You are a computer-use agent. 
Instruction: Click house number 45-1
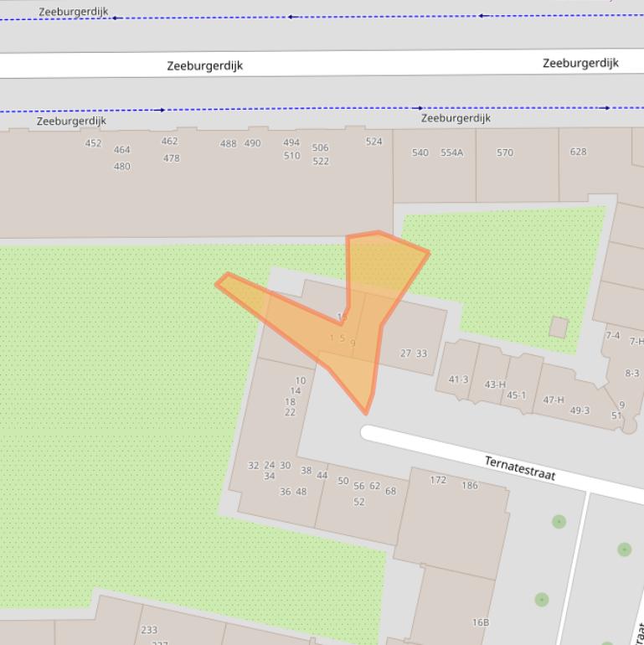click(x=516, y=395)
